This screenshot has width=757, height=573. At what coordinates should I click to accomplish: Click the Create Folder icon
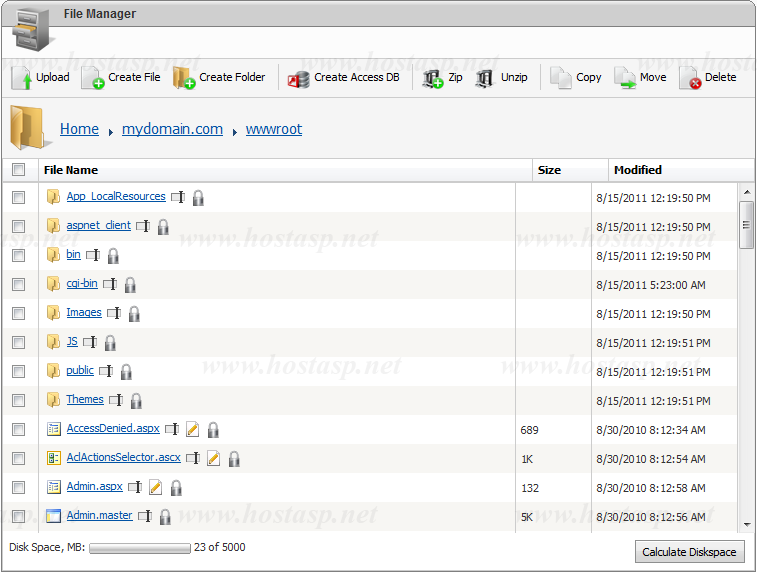(x=183, y=78)
